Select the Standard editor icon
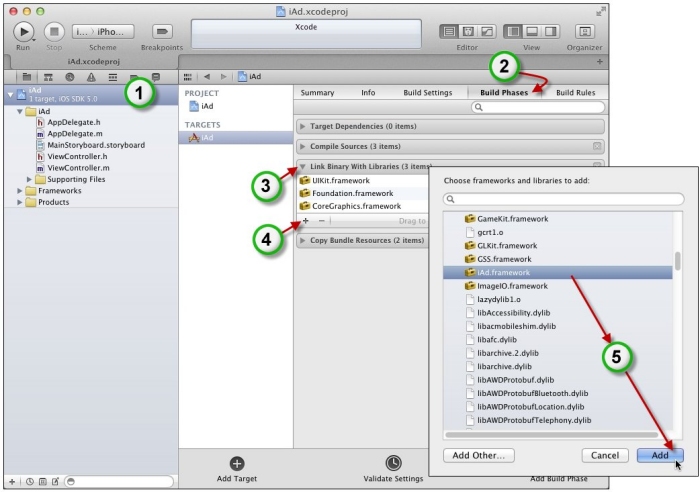The width and height of the screenshot is (700, 492). tap(449, 32)
